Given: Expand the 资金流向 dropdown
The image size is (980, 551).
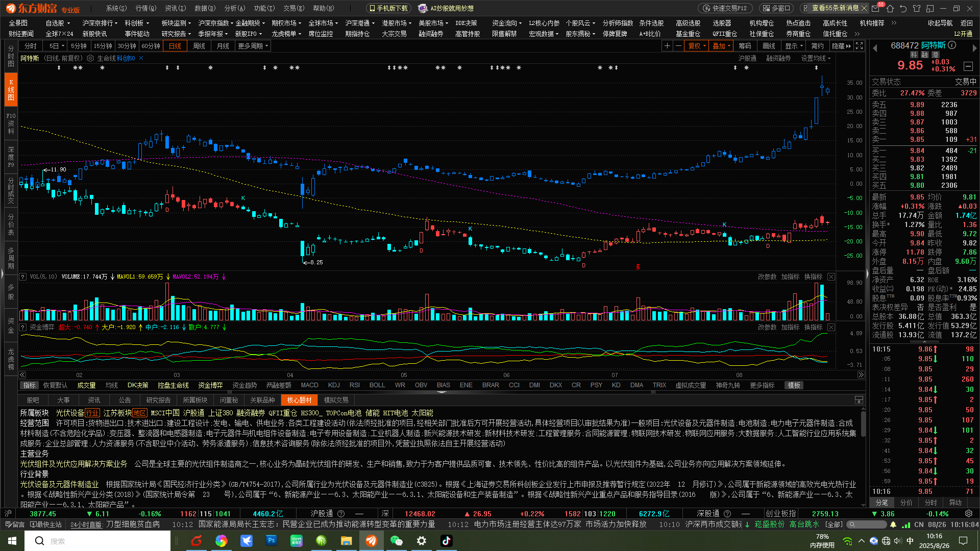Looking at the screenshot, I should (x=507, y=23).
